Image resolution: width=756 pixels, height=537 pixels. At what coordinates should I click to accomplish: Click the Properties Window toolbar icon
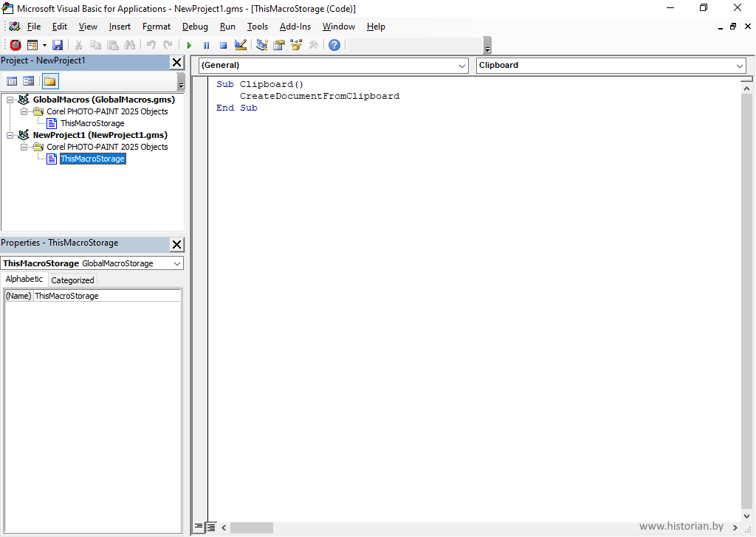[x=279, y=46]
